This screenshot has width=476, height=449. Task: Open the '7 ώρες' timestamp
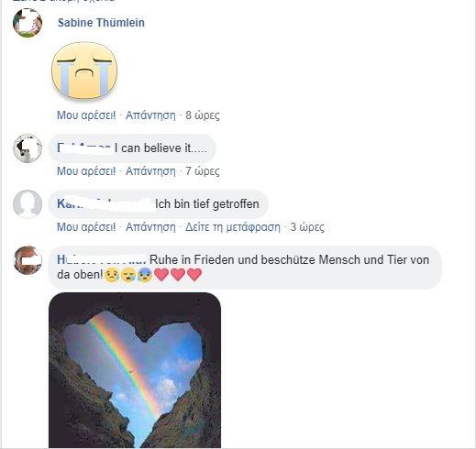pyautogui.click(x=203, y=171)
